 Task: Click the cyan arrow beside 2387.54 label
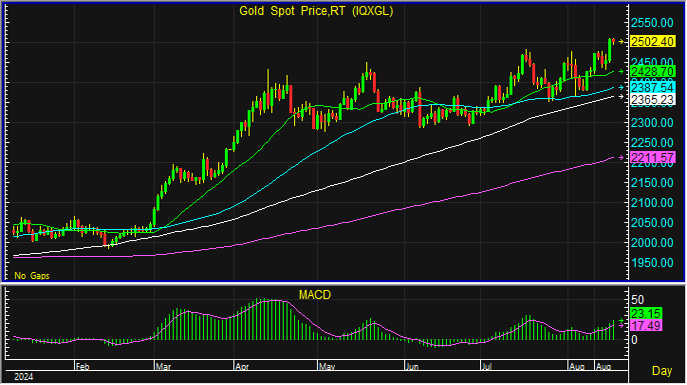click(x=621, y=88)
